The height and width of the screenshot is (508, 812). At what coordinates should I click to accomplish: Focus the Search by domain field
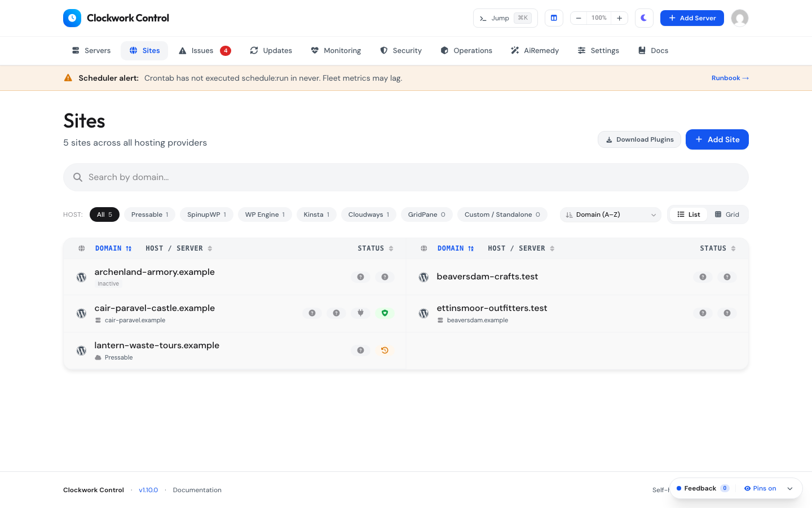point(406,177)
